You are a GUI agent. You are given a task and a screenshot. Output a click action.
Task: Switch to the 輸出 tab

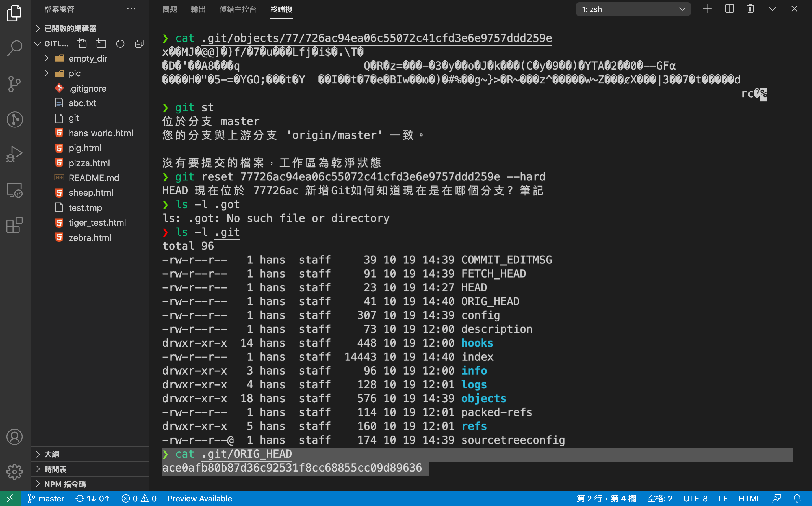(198, 9)
